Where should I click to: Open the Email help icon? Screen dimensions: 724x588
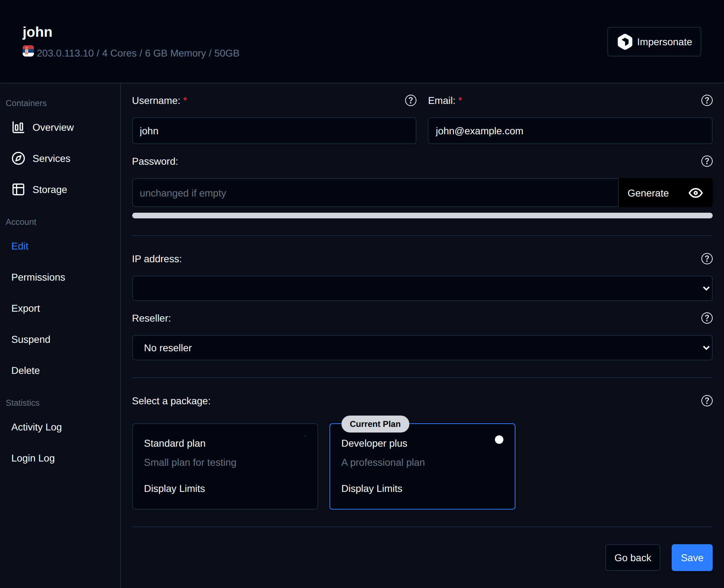(707, 100)
